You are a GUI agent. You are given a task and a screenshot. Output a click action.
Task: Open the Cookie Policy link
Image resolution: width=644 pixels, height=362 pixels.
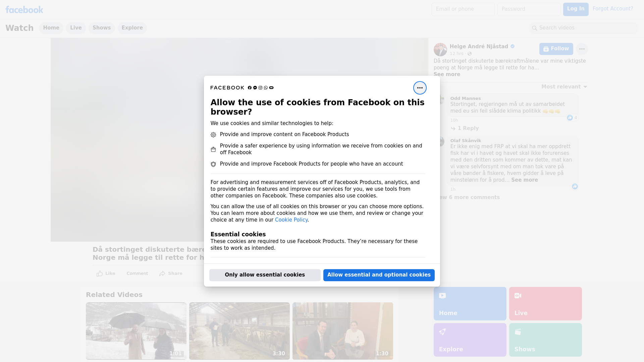291,220
